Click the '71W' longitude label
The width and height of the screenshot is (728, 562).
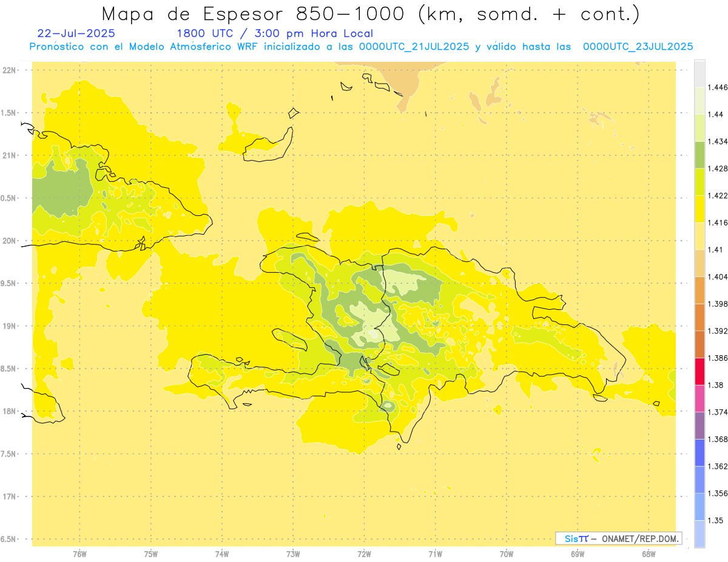pos(435,554)
